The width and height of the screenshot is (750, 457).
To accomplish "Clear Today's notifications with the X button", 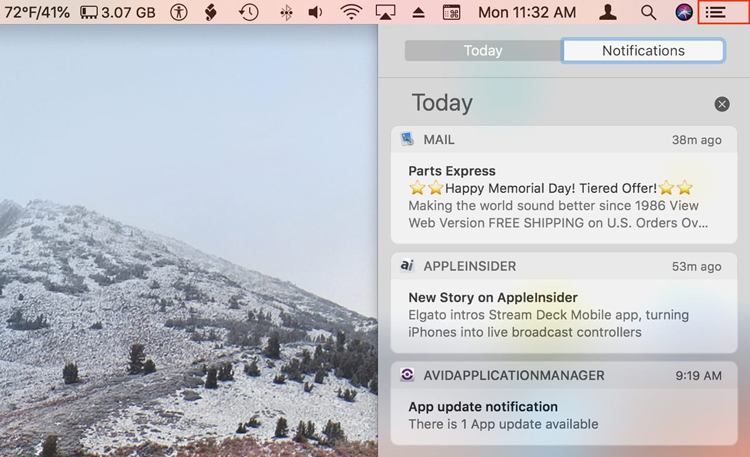I will point(722,104).
